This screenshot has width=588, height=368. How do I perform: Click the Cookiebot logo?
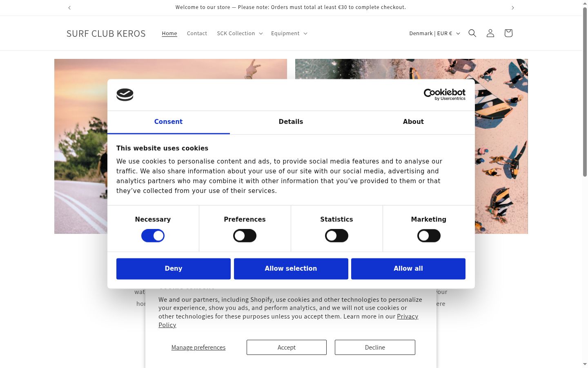coord(445,94)
